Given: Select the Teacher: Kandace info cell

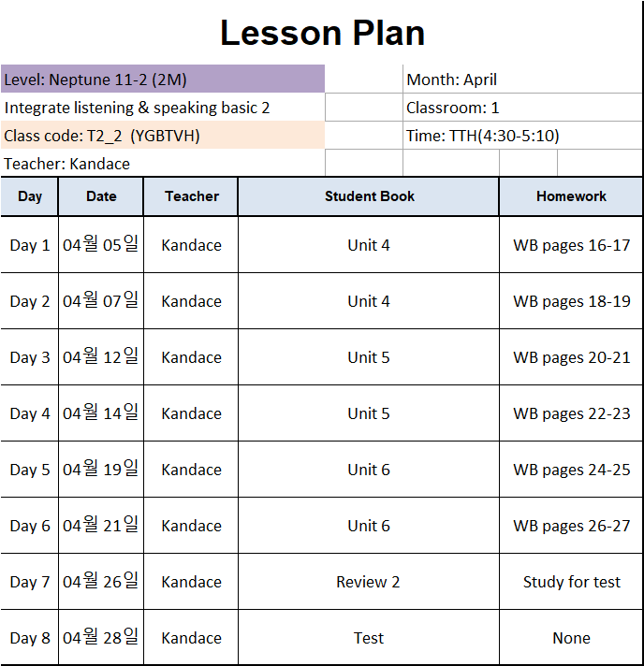Looking at the screenshot, I should click(162, 163).
